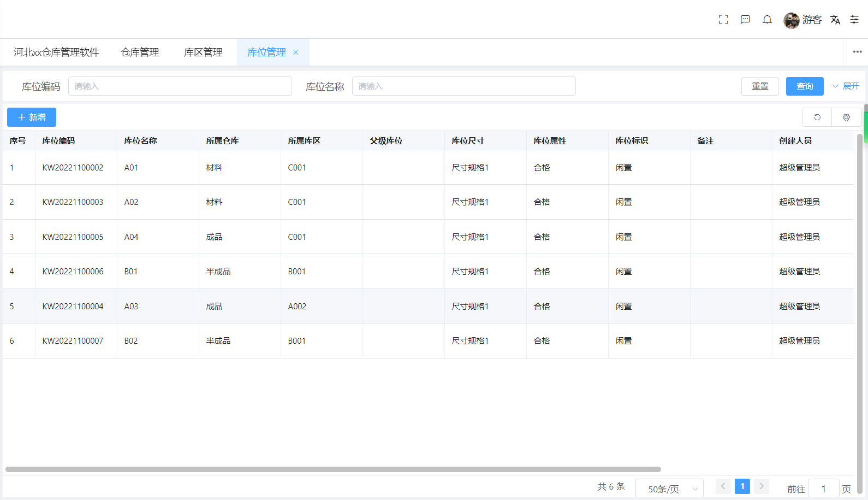Click 超级管理员 in the A02 row

pyautogui.click(x=799, y=202)
